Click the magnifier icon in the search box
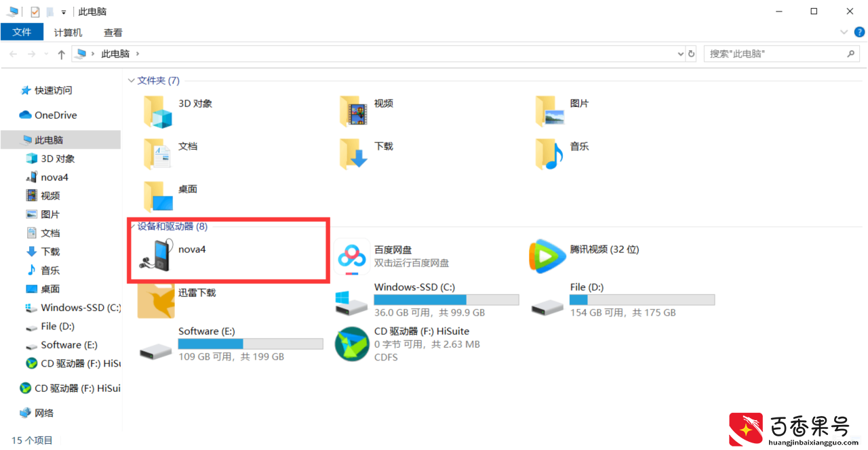Image resolution: width=868 pixels, height=450 pixels. click(851, 54)
